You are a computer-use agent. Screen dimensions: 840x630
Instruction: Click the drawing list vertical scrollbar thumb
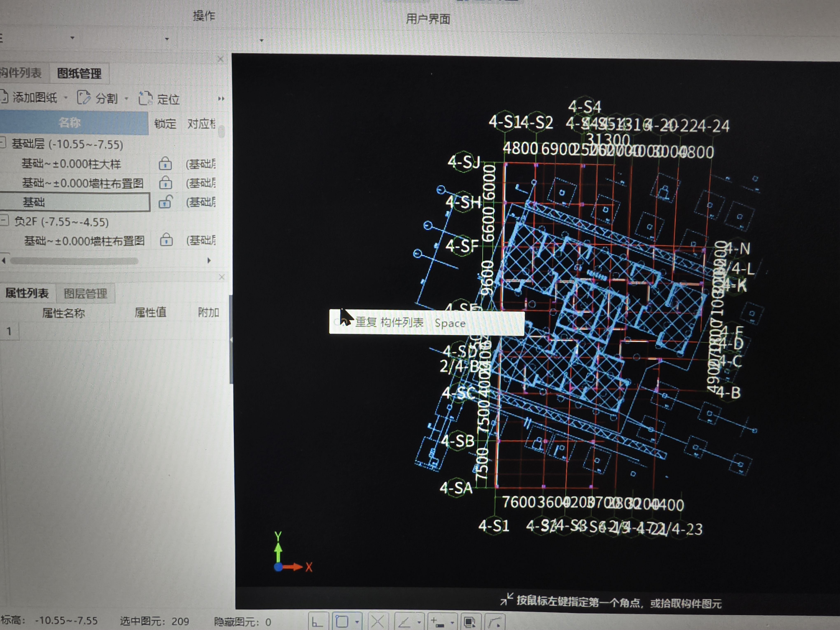tap(221, 131)
